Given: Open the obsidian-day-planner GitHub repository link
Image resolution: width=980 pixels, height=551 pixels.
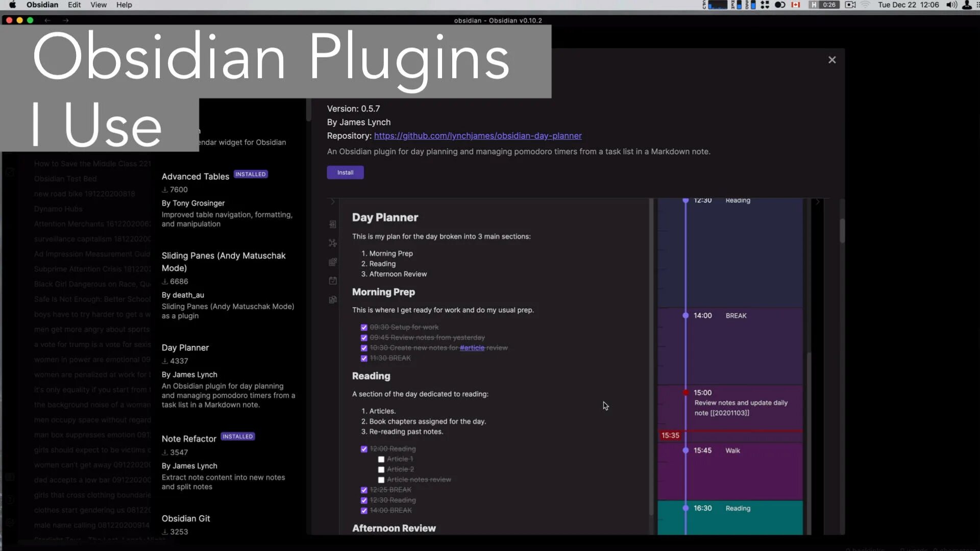Looking at the screenshot, I should pos(477,136).
